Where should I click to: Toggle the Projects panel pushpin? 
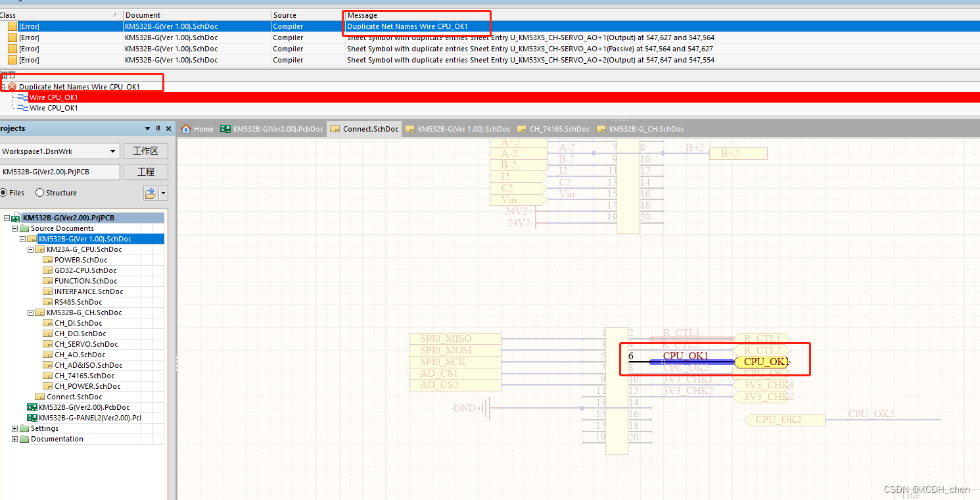156,128
